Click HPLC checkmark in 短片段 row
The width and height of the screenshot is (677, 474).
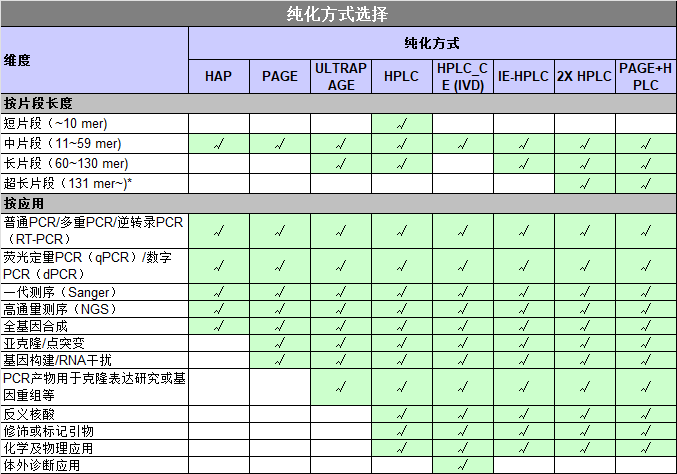(x=402, y=124)
